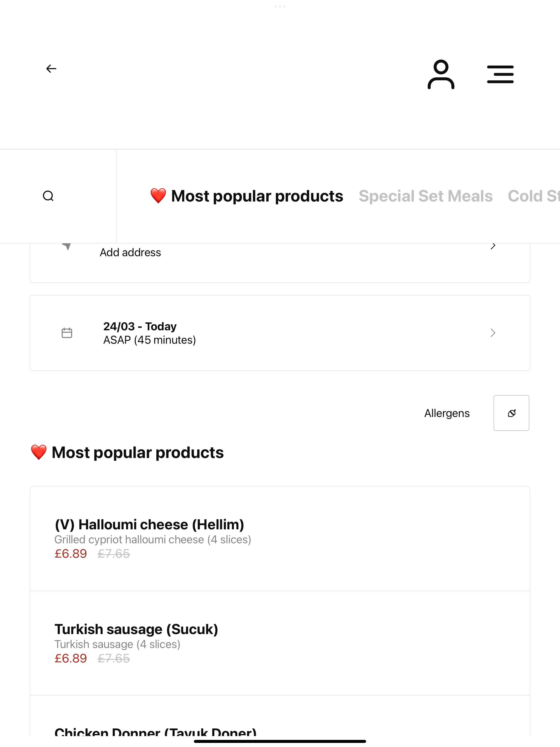Tap the iOS home indicator bar
The height and width of the screenshot is (747, 560).
[280, 741]
